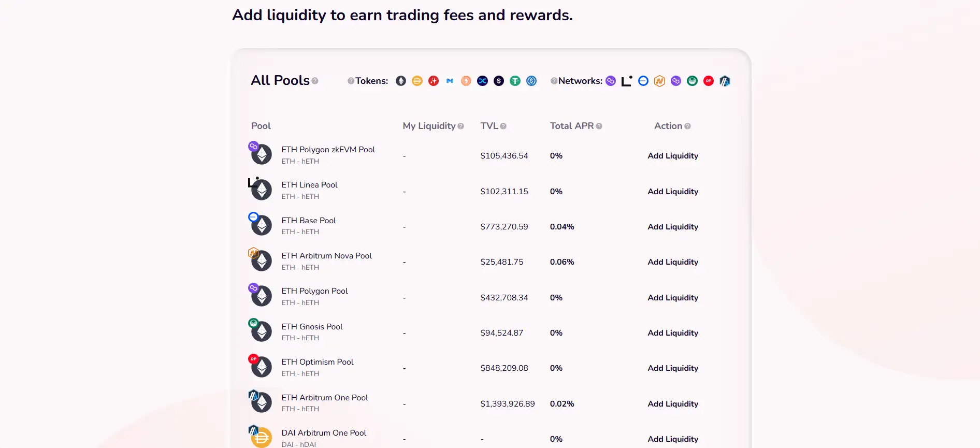The height and width of the screenshot is (448, 980).
Task: Select the sUSD token filter icon
Action: point(499,81)
